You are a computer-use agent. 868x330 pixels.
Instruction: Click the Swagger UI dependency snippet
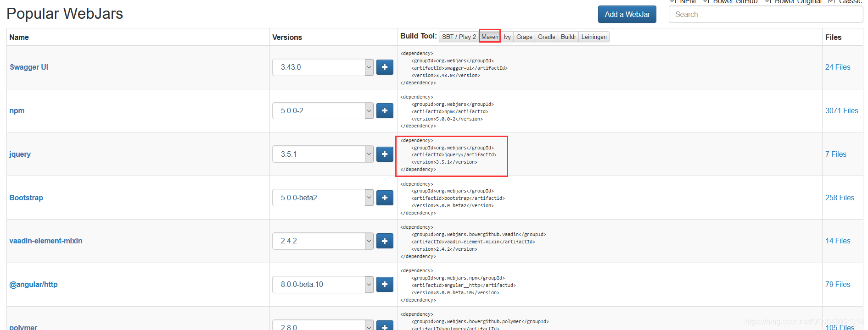point(454,68)
